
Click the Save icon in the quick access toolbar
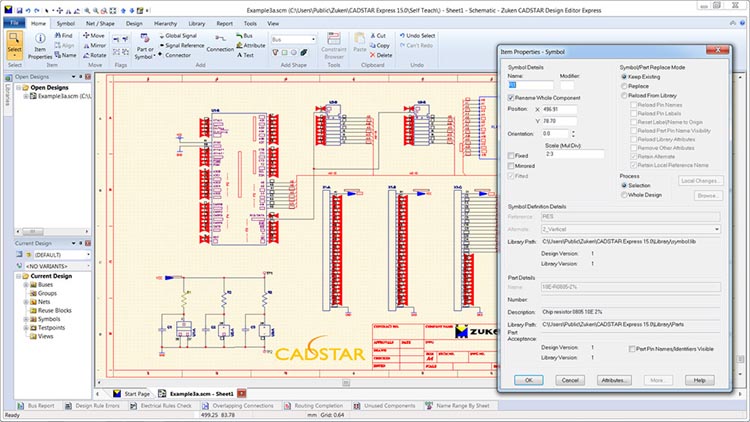tap(19, 10)
